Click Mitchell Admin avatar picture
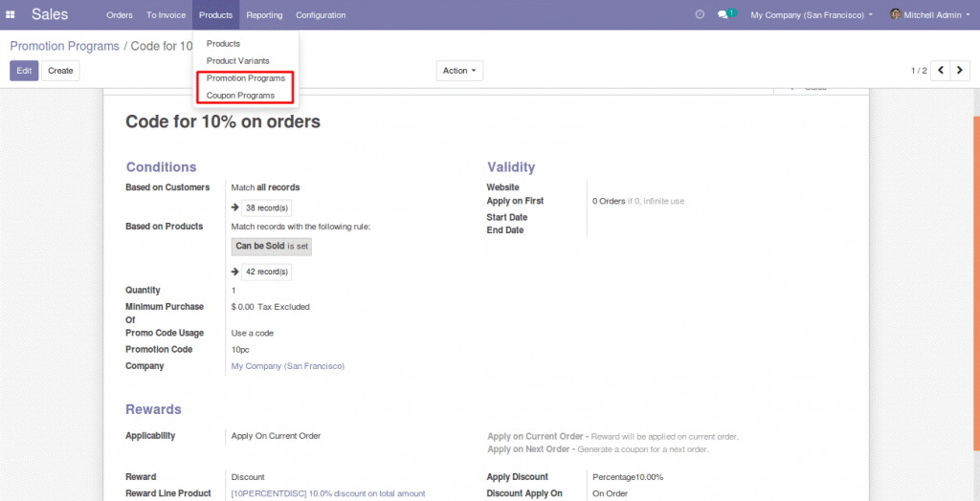The width and height of the screenshot is (980, 501). tap(895, 14)
